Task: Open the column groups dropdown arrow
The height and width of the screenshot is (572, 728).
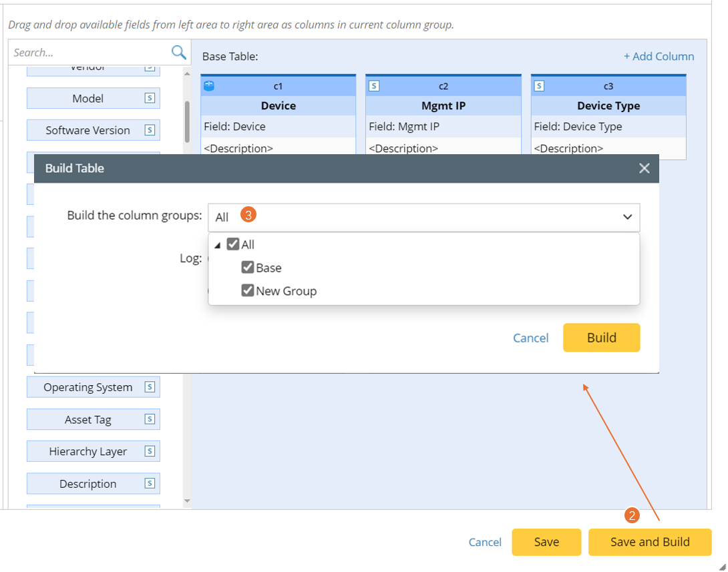Action: coord(627,217)
